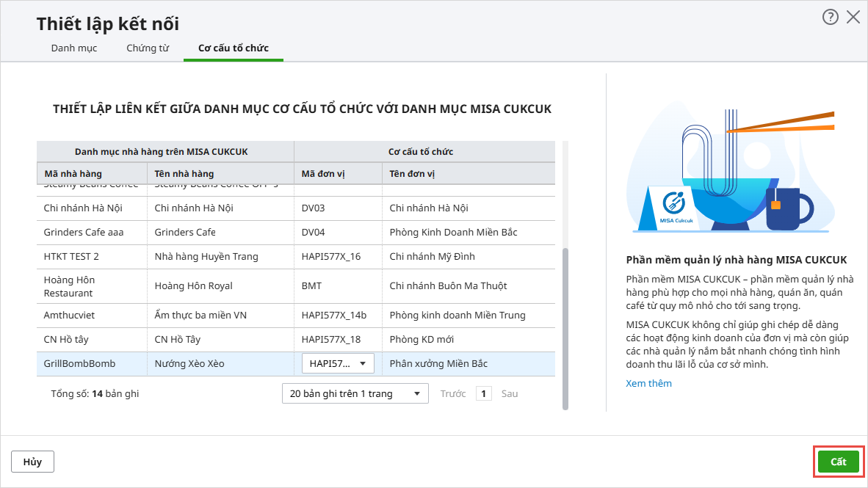Viewport: 868px width, 488px height.
Task: Select the Cơ cấu tổ chức tab
Action: coord(234,48)
